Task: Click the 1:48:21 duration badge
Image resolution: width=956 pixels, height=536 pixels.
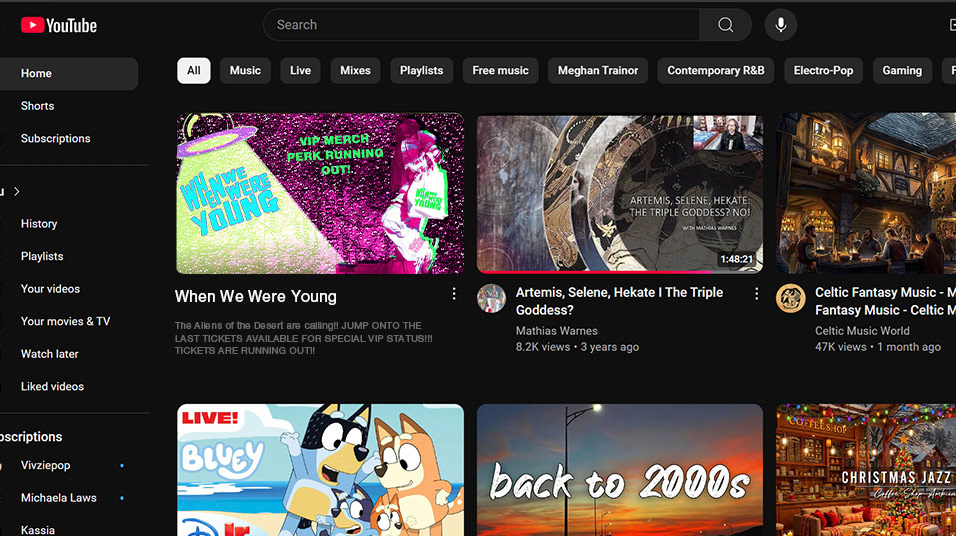Action: pyautogui.click(x=737, y=259)
